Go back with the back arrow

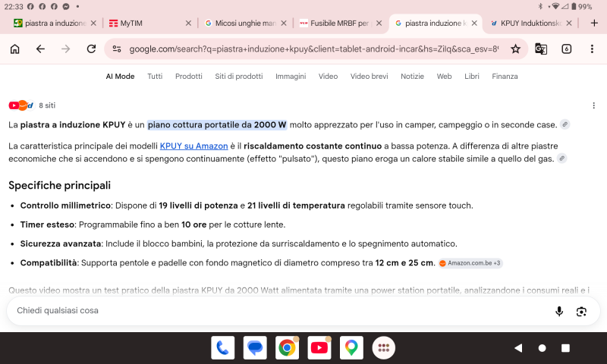[40, 49]
